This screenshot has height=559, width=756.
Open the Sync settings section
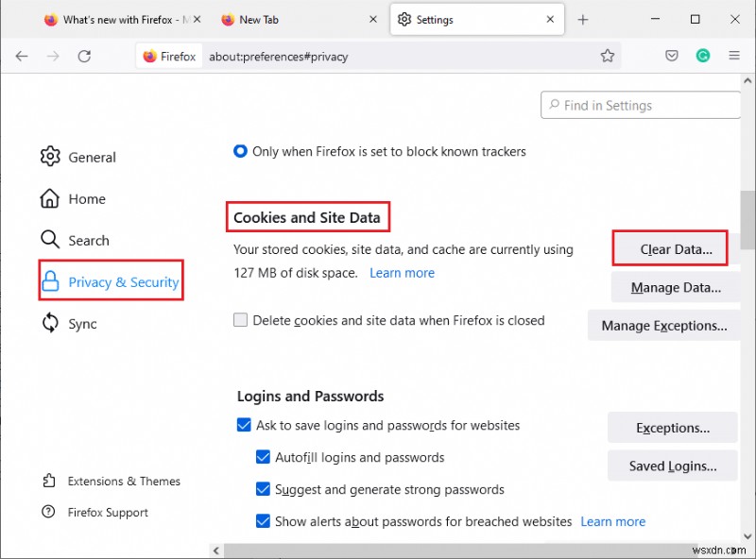click(x=85, y=324)
